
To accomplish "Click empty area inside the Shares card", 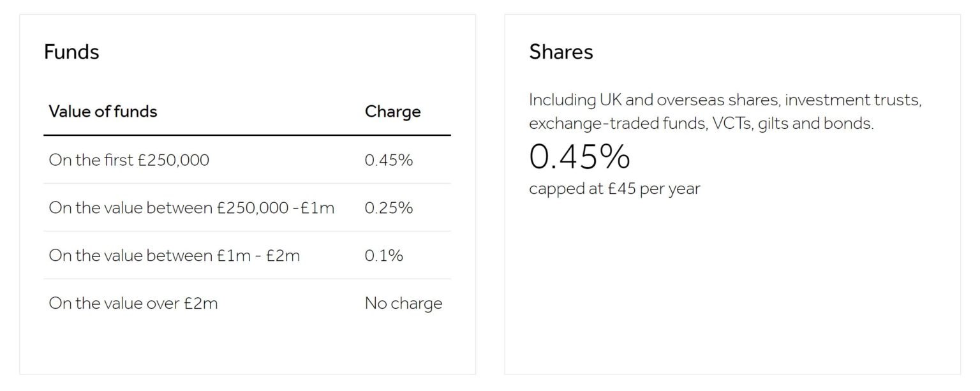I will click(732, 287).
